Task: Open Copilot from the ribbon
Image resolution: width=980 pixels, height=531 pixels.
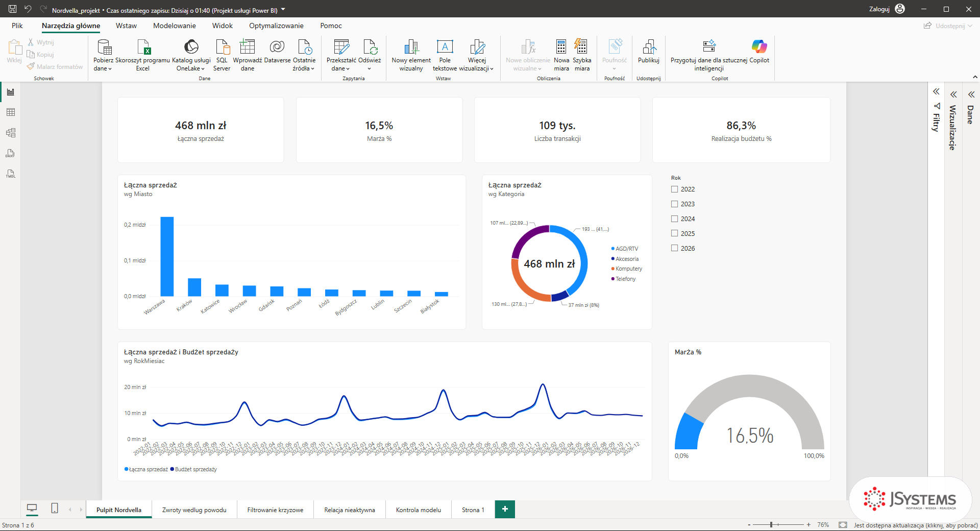Action: pyautogui.click(x=759, y=51)
